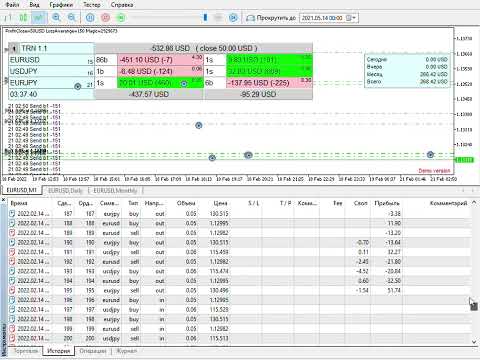Select profit 51.74 in deal 195
The image size is (480, 360).
coord(394,290)
